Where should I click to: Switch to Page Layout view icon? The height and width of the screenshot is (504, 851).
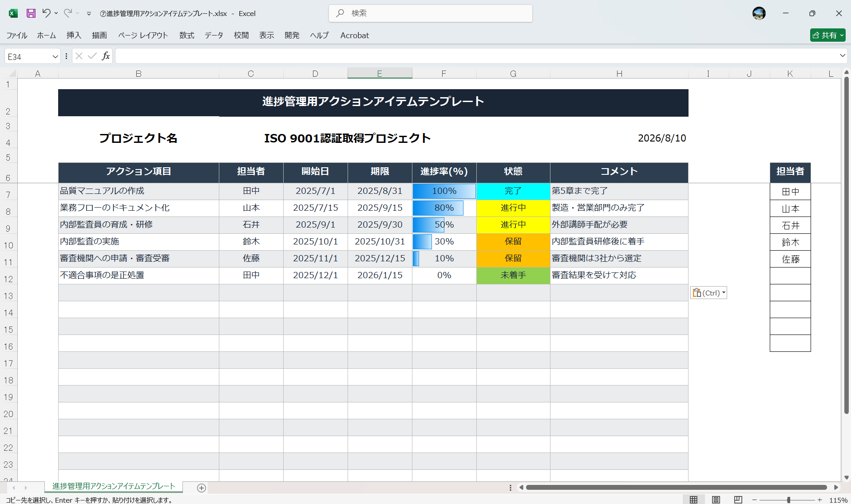(x=716, y=500)
